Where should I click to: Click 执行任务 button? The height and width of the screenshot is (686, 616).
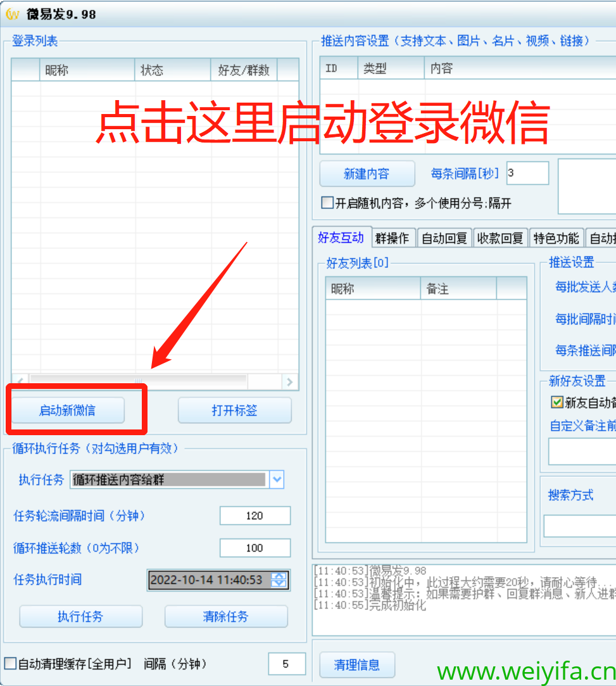coord(81,616)
